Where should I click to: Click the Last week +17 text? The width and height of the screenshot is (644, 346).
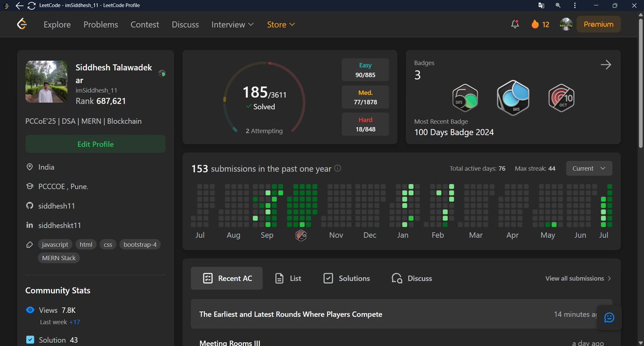pyautogui.click(x=60, y=322)
